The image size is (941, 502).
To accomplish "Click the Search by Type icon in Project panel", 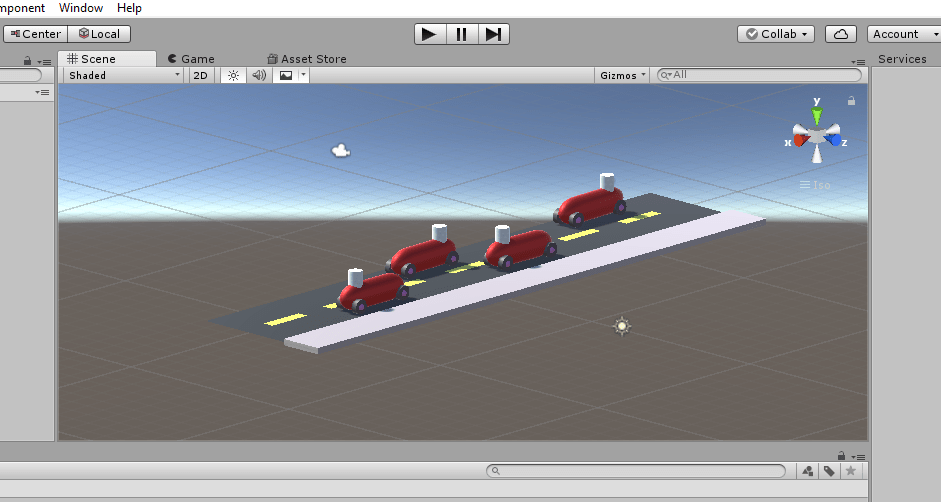I will pos(807,471).
